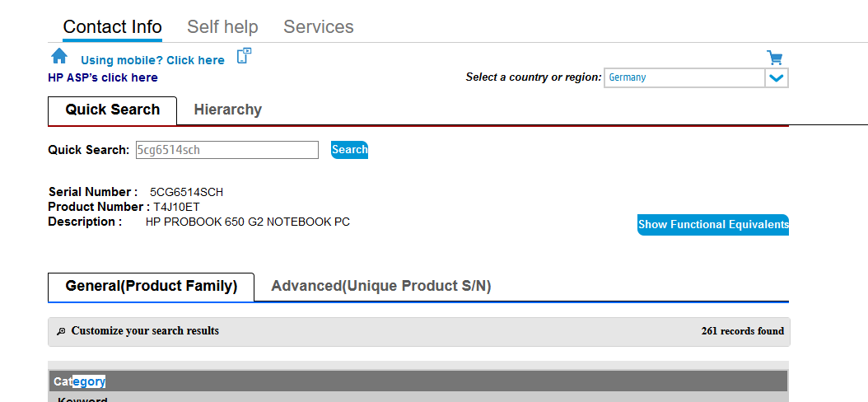Follow the Using mobile? Click here link
Image resolution: width=868 pixels, height=402 pixels.
pyautogui.click(x=153, y=60)
